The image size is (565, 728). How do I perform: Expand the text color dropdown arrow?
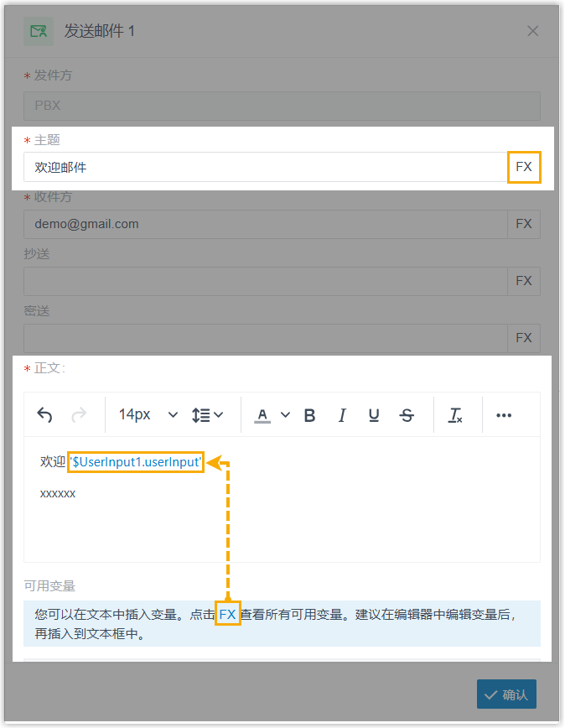[285, 415]
